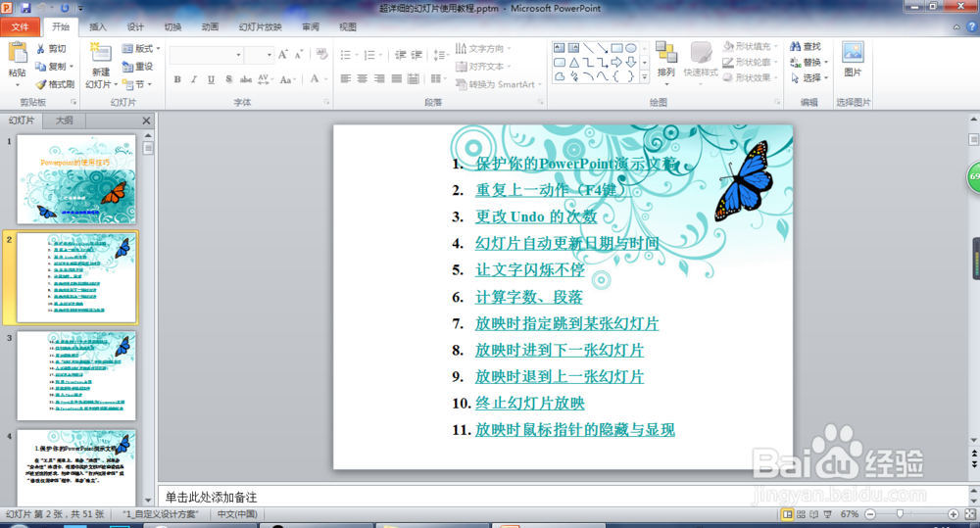Click the Reset slide (重设) icon
The width and height of the screenshot is (980, 528).
(x=127, y=67)
